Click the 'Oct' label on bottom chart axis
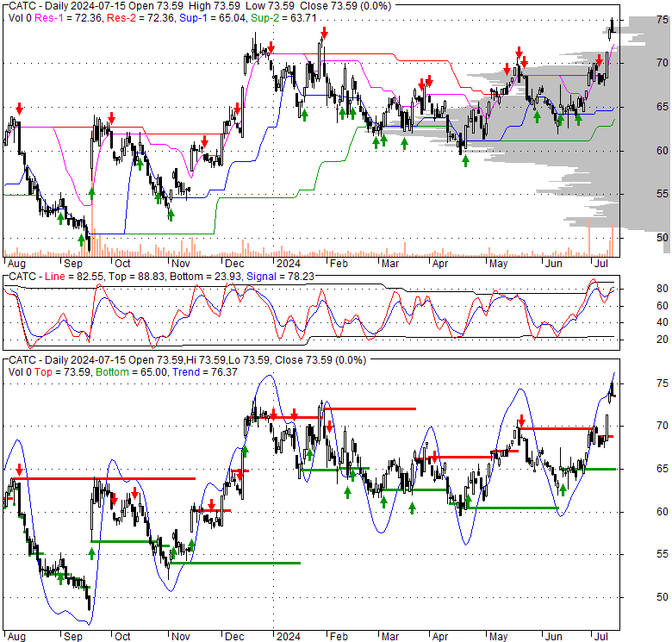Image resolution: width=672 pixels, height=642 pixels. click(x=122, y=637)
